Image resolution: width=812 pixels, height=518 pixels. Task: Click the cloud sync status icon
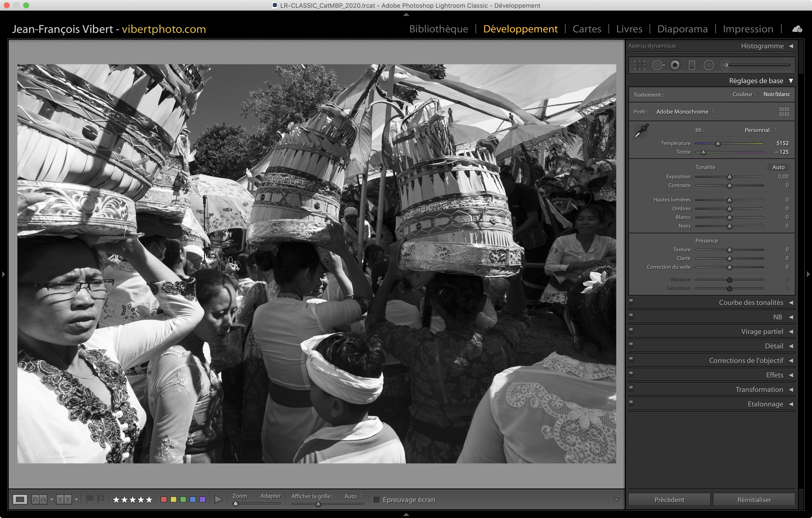(797, 29)
